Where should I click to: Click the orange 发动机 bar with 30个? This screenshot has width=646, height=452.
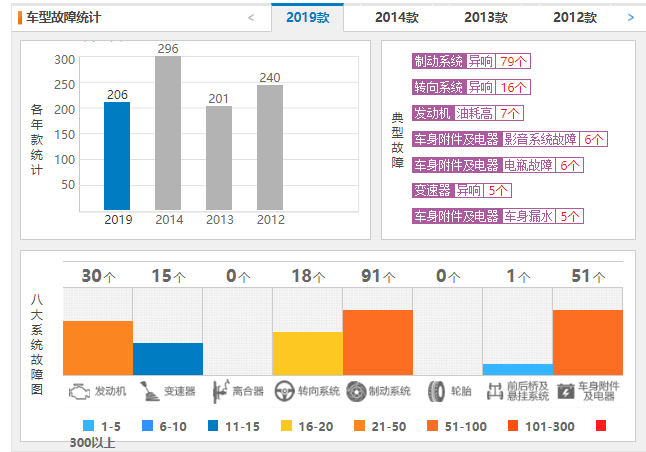click(x=98, y=348)
